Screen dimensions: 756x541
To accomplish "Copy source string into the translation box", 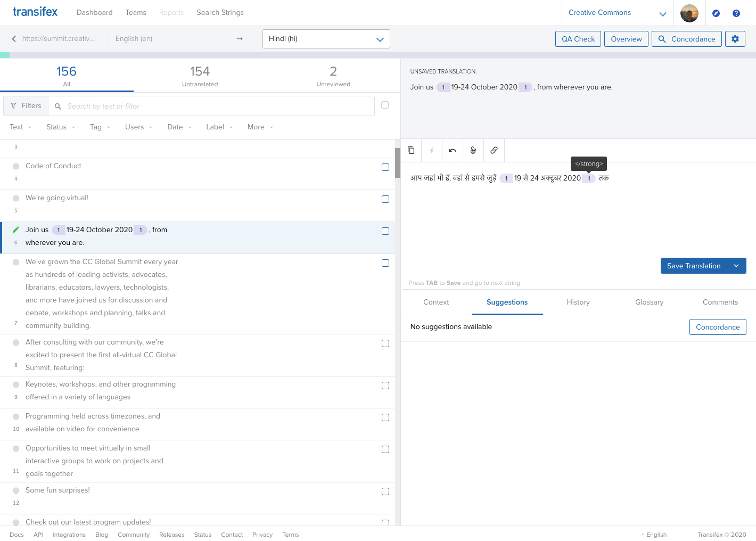I will (410, 150).
